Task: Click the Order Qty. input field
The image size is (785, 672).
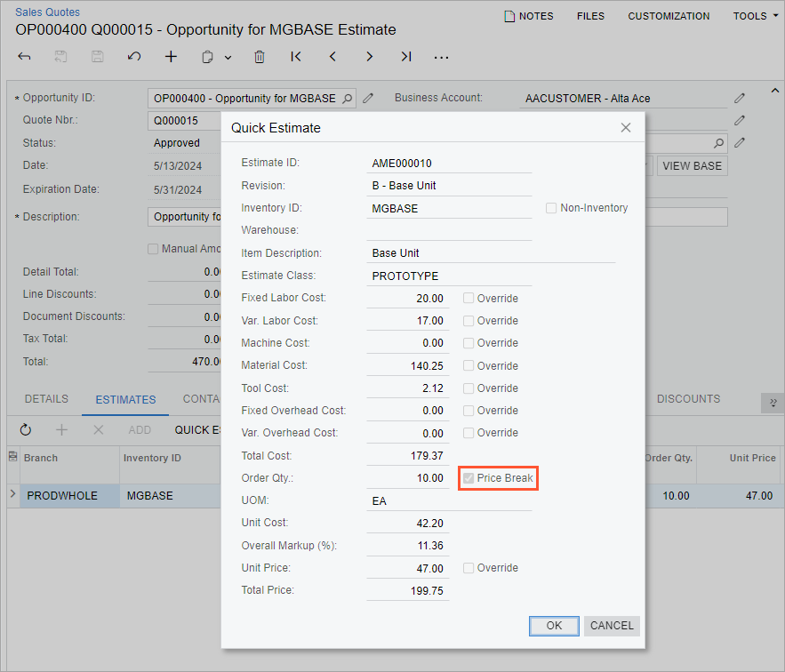Action: (x=408, y=478)
